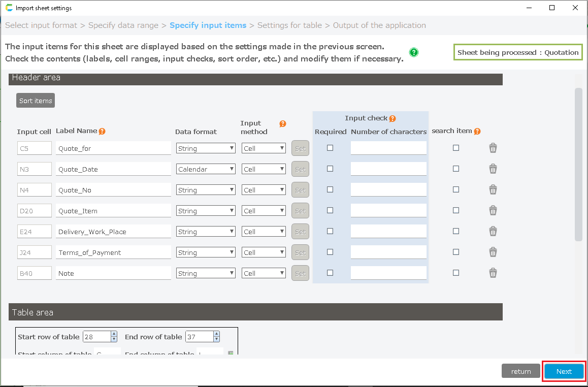Jump to Settings for table step
Viewport: 588px width, 387px height.
click(x=290, y=25)
